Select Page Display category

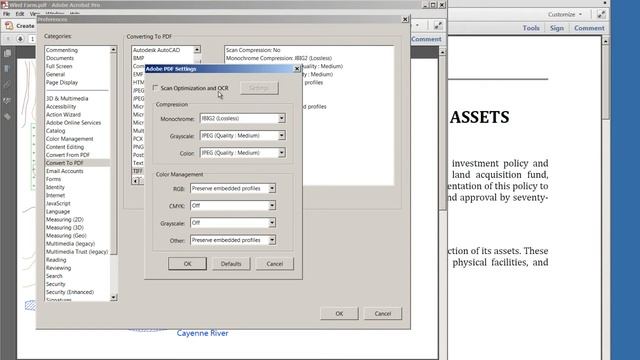coord(62,82)
